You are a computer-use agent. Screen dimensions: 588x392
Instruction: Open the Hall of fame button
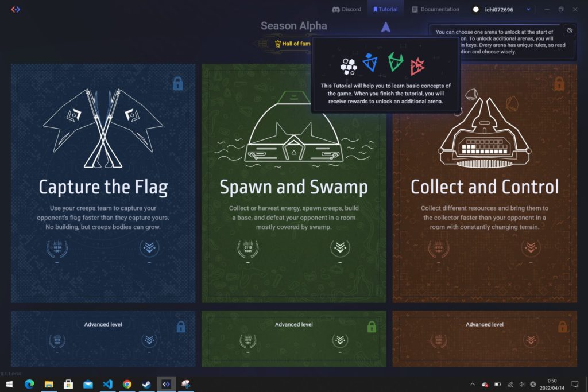[292, 44]
